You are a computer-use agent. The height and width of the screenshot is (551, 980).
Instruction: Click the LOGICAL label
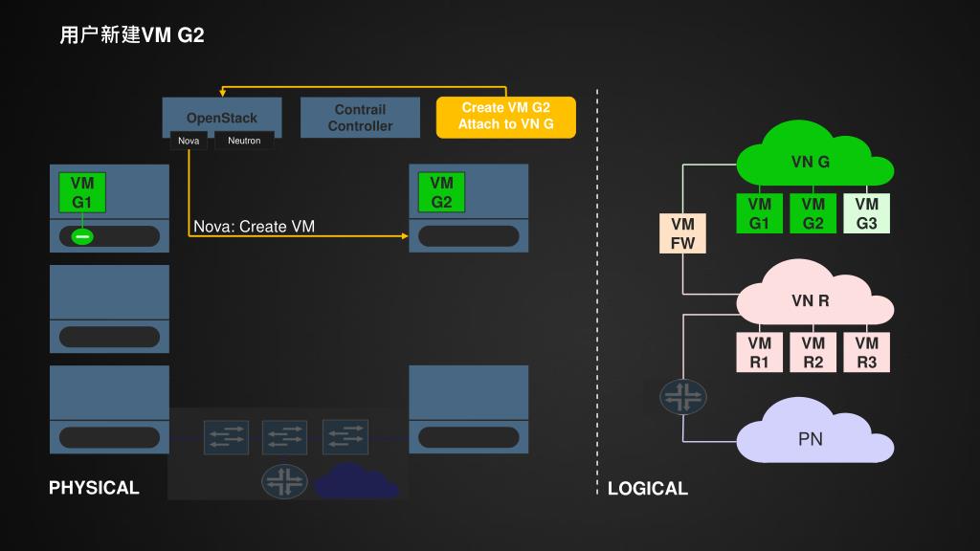pos(648,489)
